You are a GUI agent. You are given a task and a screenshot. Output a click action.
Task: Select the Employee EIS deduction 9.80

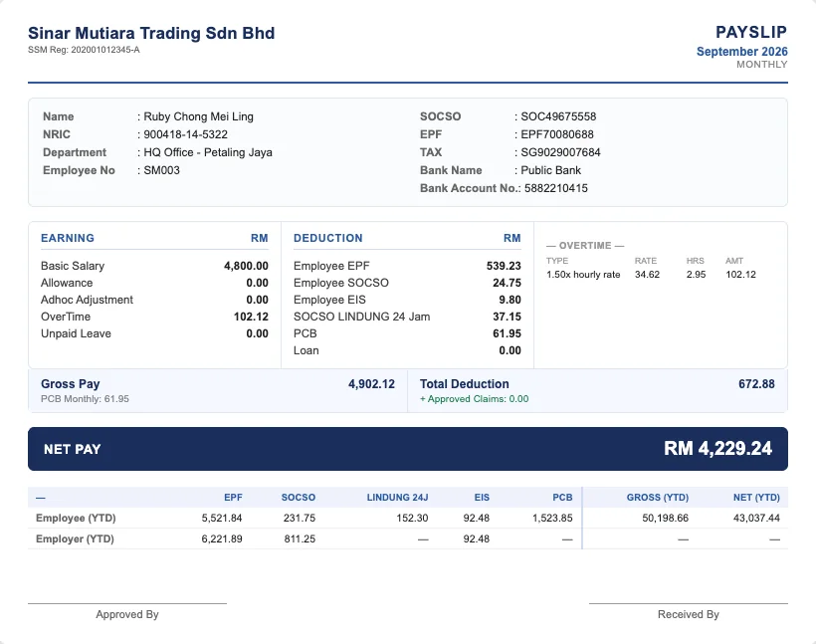pyautogui.click(x=510, y=300)
